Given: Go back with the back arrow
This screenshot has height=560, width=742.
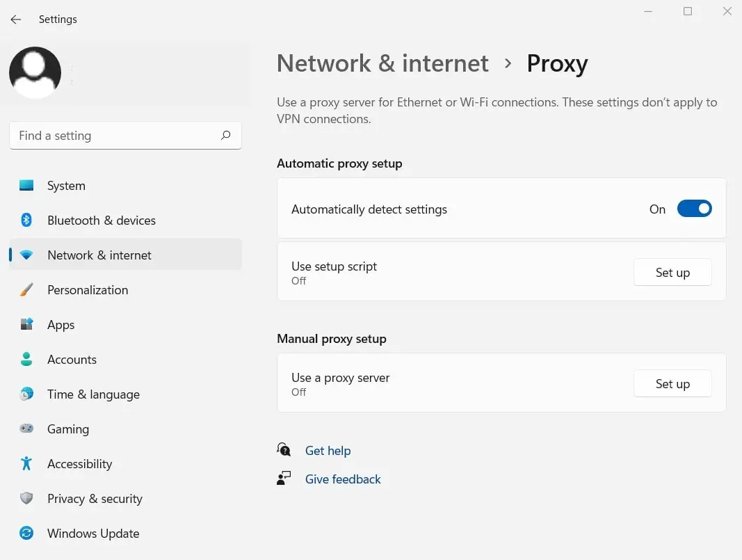Looking at the screenshot, I should 15,19.
